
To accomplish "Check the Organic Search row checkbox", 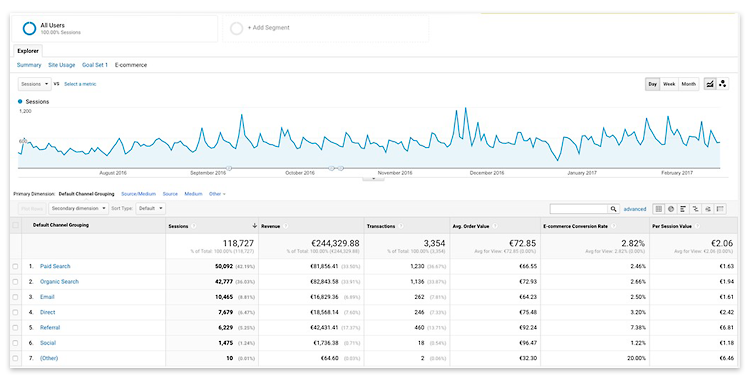I will click(x=15, y=282).
